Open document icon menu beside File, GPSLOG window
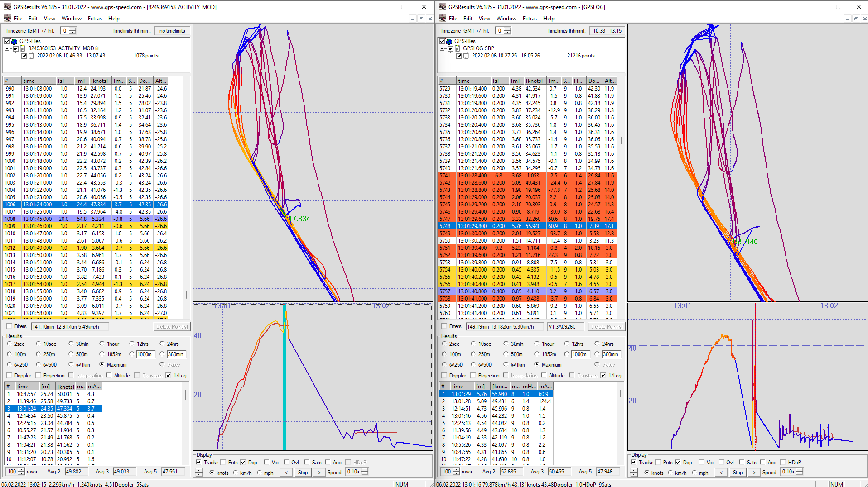 [x=442, y=19]
